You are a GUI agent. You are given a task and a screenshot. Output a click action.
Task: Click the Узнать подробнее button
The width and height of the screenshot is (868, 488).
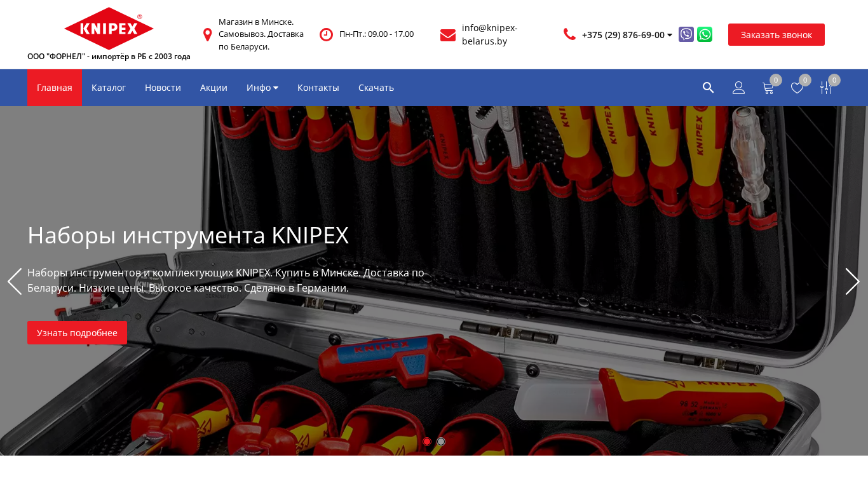pos(77,332)
